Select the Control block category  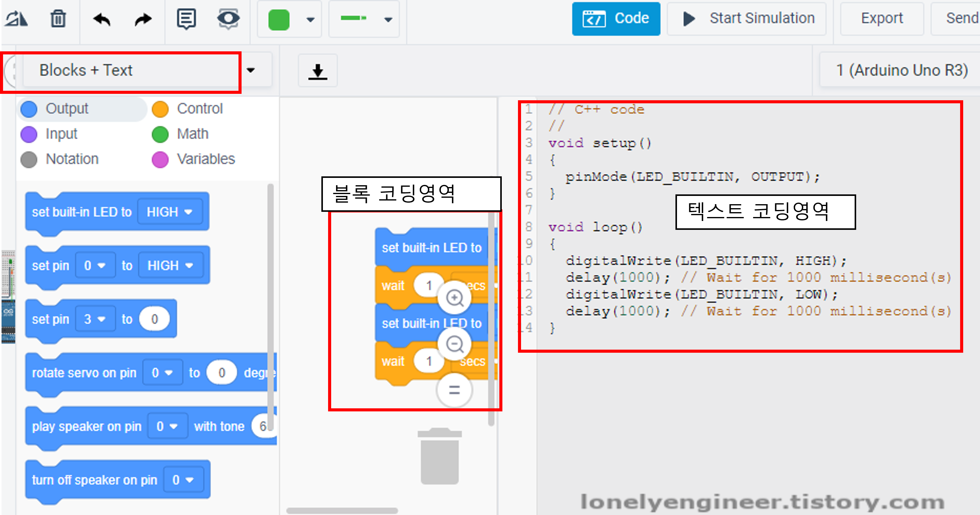(x=199, y=109)
